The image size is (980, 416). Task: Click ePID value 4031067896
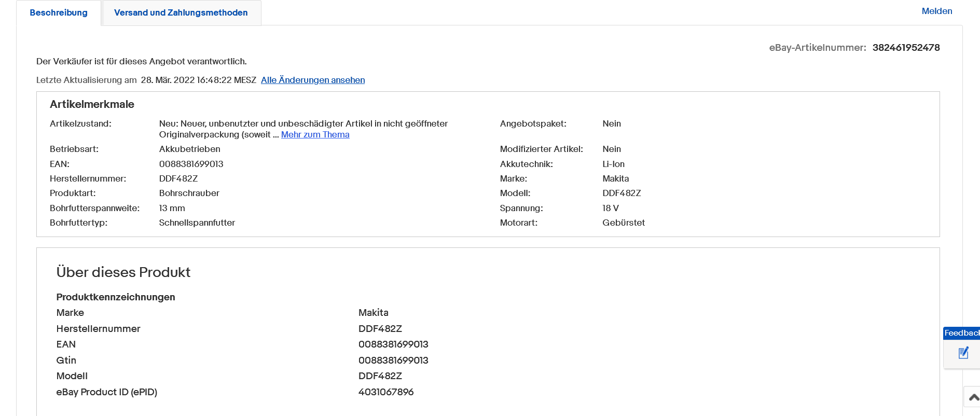pyautogui.click(x=386, y=392)
